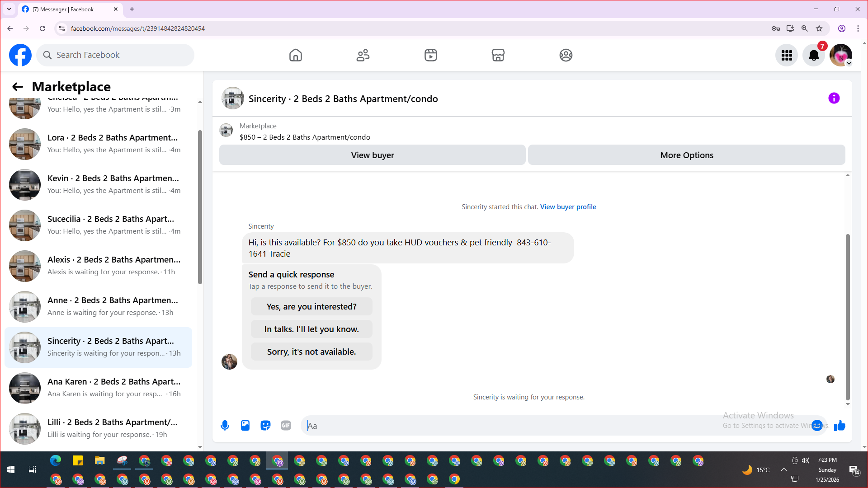Open the Reels video icon
Image resolution: width=868 pixels, height=488 pixels.
tap(431, 55)
